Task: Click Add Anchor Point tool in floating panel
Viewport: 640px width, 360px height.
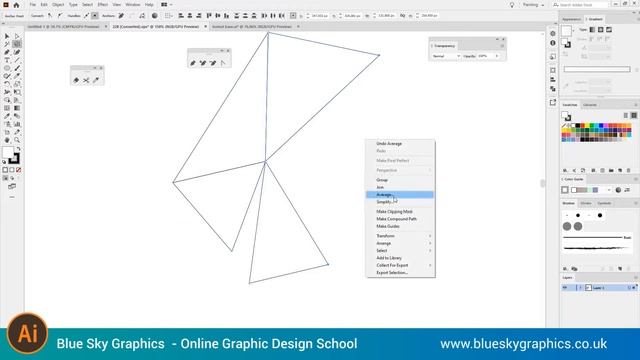Action: coord(203,63)
